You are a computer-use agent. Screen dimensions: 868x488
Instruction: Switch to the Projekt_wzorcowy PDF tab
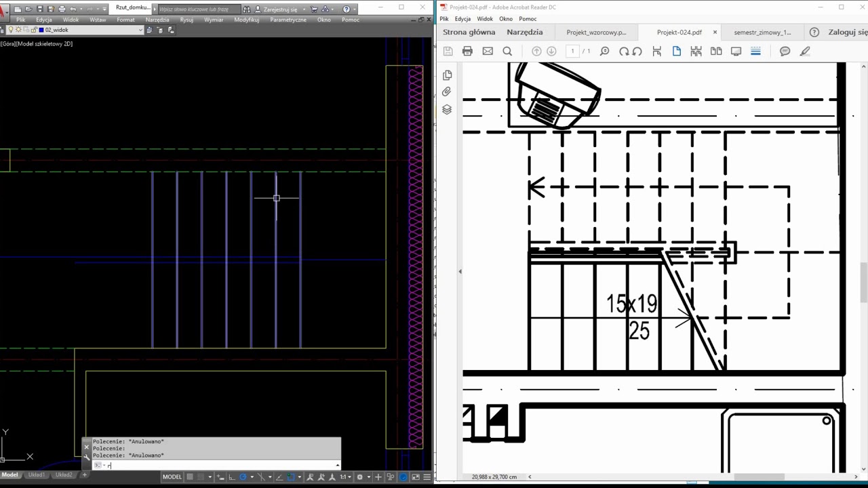(x=597, y=32)
